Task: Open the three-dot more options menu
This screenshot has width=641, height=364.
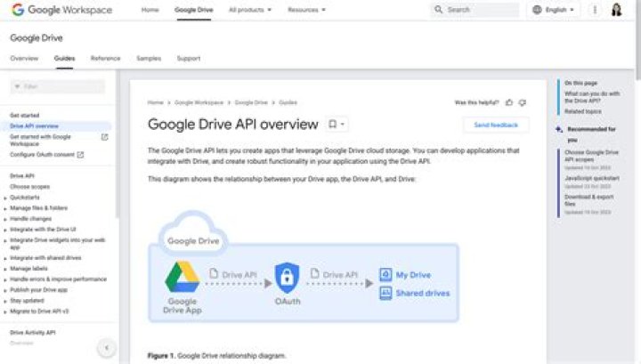Action: point(595,10)
